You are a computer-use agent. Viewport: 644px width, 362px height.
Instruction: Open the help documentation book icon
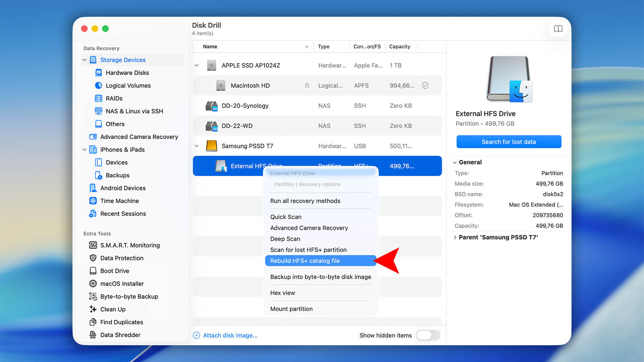pyautogui.click(x=558, y=29)
